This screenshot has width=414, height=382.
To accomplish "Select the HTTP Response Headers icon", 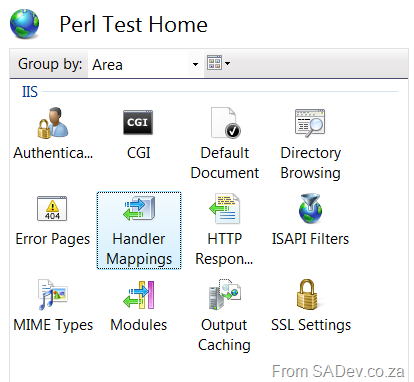I will tap(224, 209).
